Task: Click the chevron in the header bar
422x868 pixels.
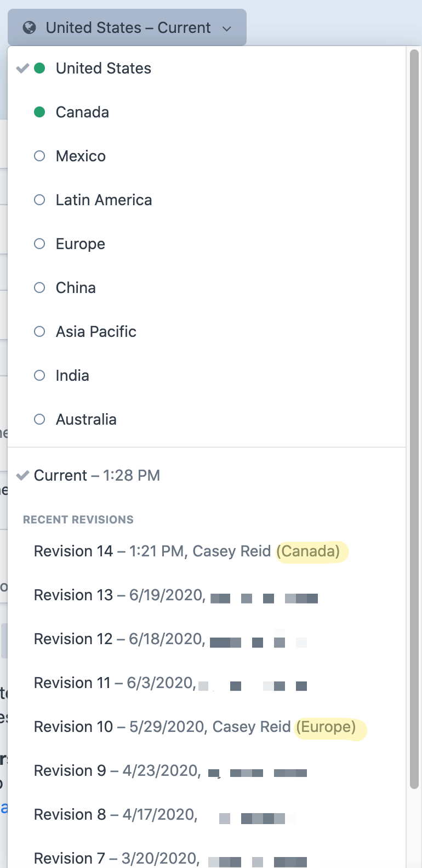Action: pyautogui.click(x=228, y=29)
